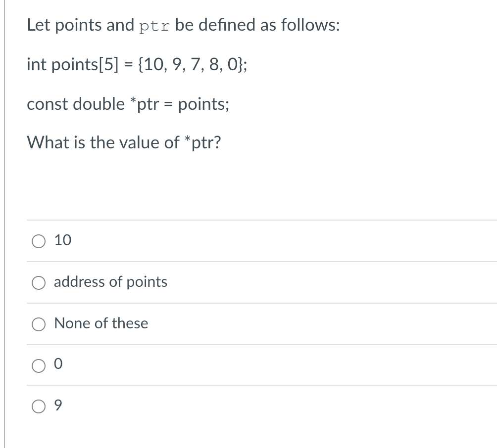This screenshot has height=448, width=497.
Task: Click the code line declaring ptr pointer
Action: click(x=128, y=104)
